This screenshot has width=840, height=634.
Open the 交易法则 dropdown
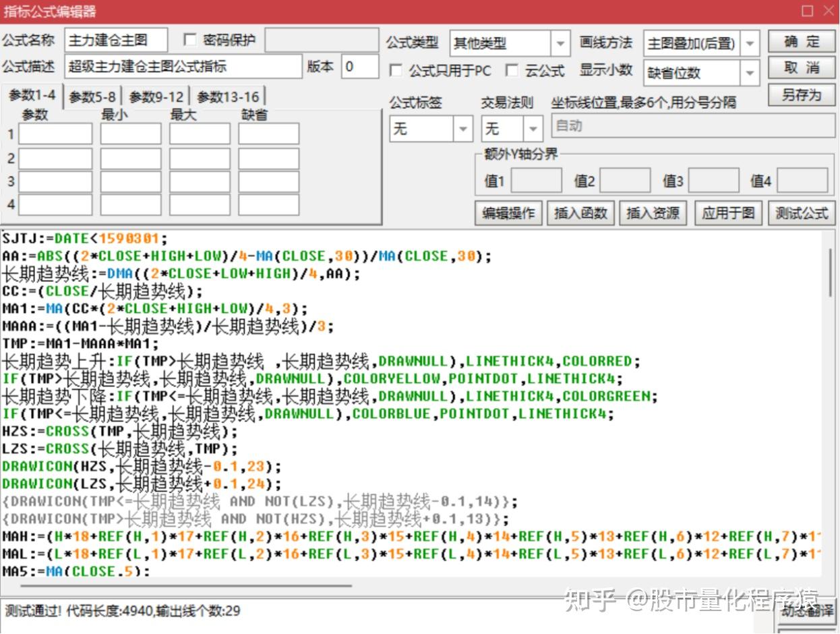pyautogui.click(x=533, y=128)
